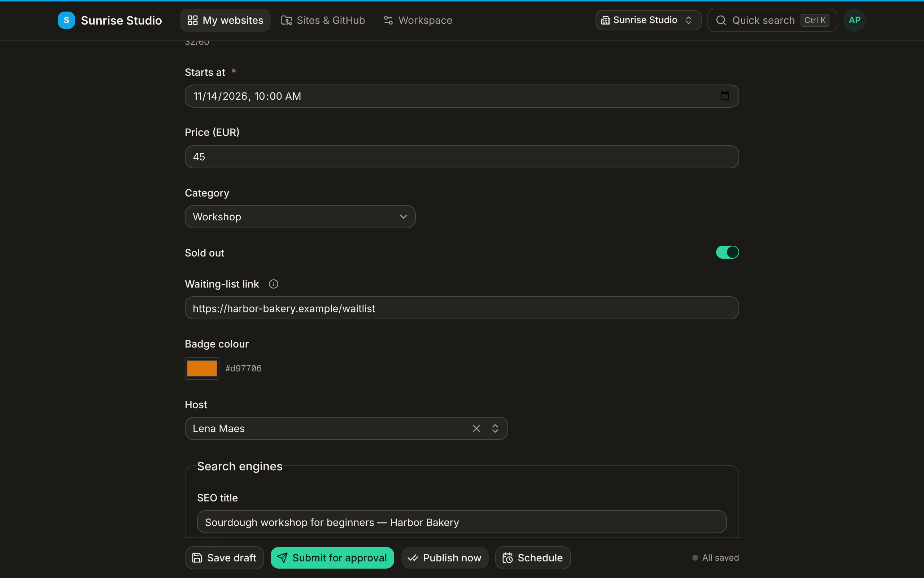
Task: Toggle the Sold out switch
Action: (x=727, y=252)
